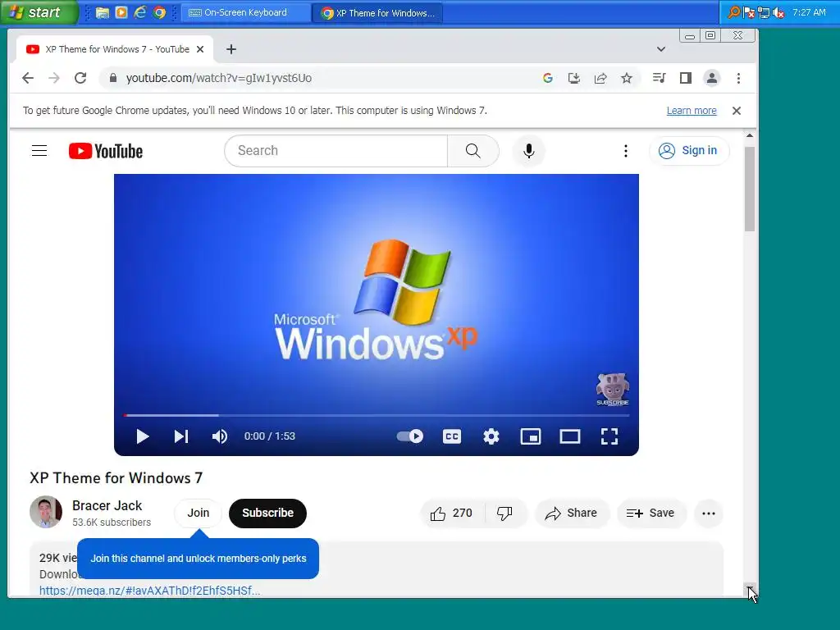840x630 pixels.
Task: Click the magnifier tray icon
Action: click(734, 12)
